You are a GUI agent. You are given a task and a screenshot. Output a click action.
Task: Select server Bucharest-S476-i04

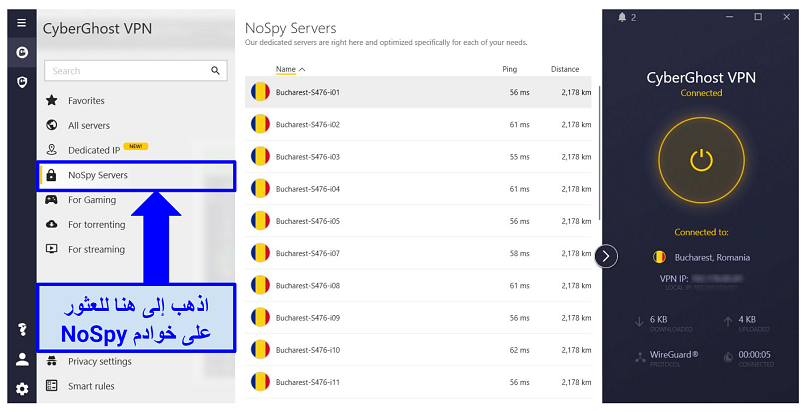point(418,189)
